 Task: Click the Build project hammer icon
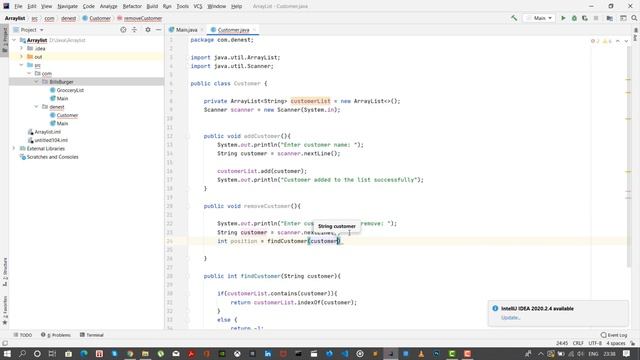pyautogui.click(x=514, y=18)
